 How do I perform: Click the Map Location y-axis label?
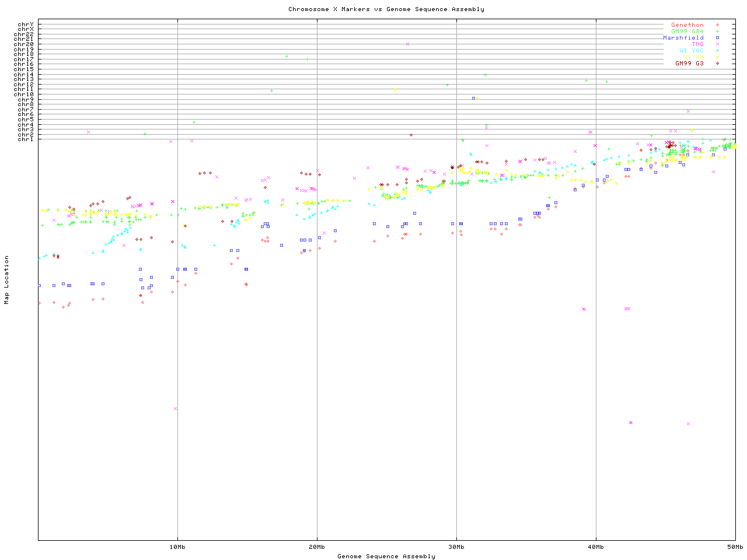click(x=7, y=280)
